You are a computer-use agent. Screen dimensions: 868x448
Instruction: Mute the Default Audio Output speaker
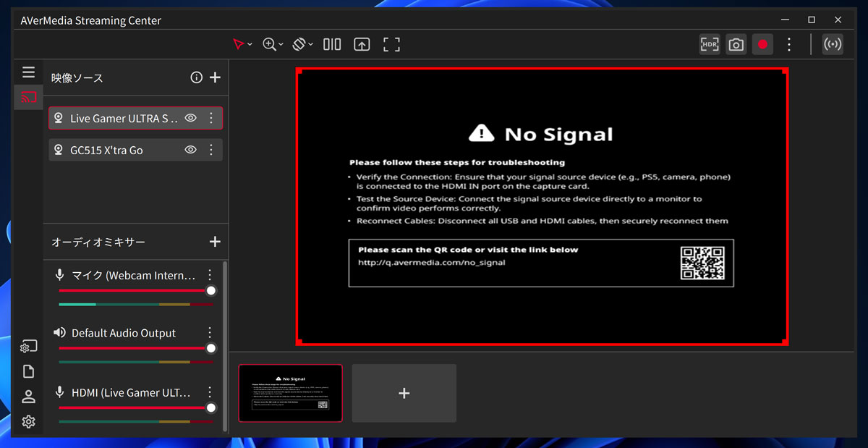[60, 333]
